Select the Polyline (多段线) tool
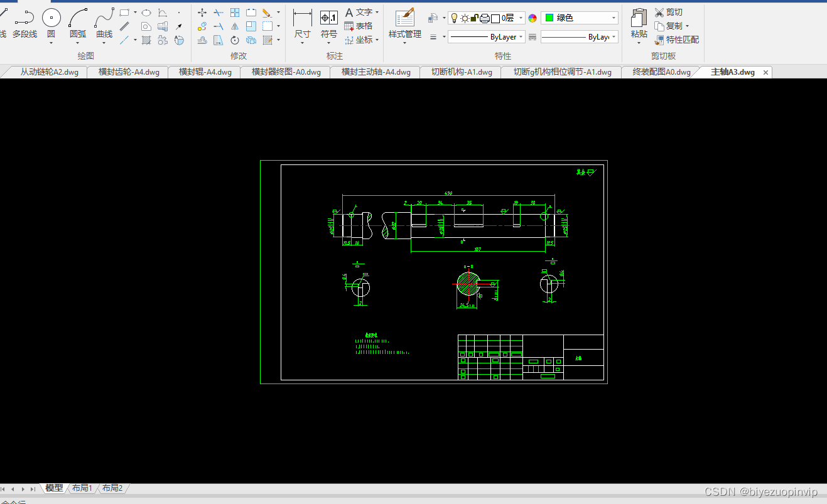 point(24,23)
